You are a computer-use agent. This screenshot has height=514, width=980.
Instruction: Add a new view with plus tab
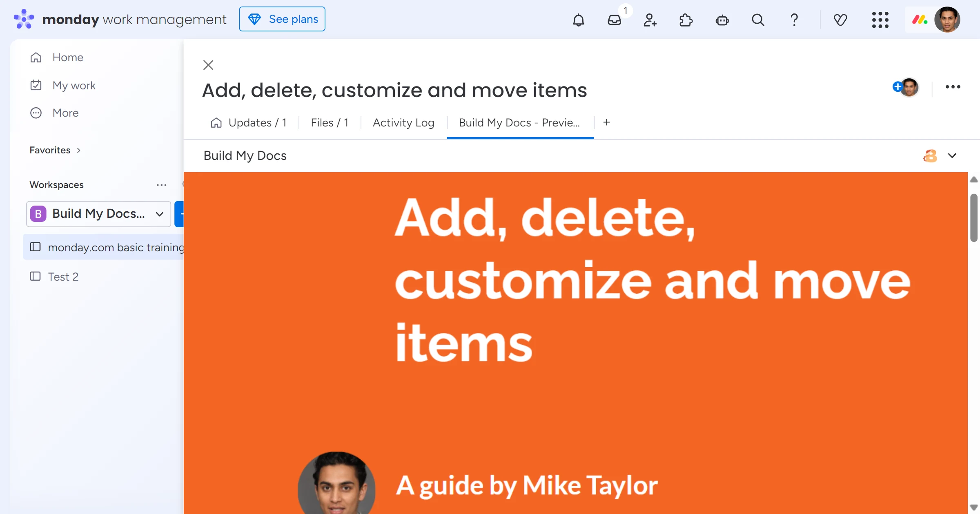606,122
